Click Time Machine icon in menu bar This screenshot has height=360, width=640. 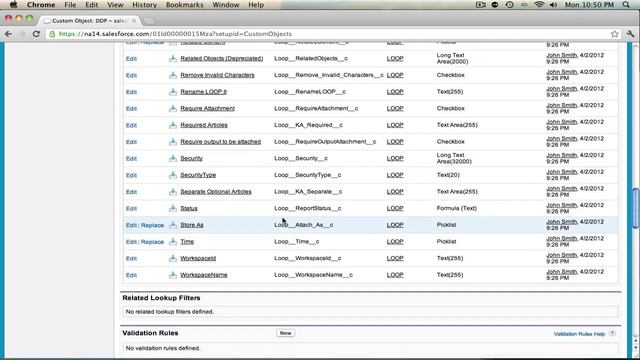pos(509,5)
